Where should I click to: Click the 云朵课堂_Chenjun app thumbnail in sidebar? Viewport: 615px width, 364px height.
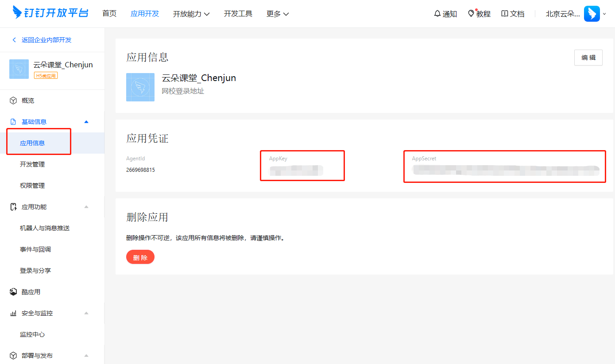point(19,69)
